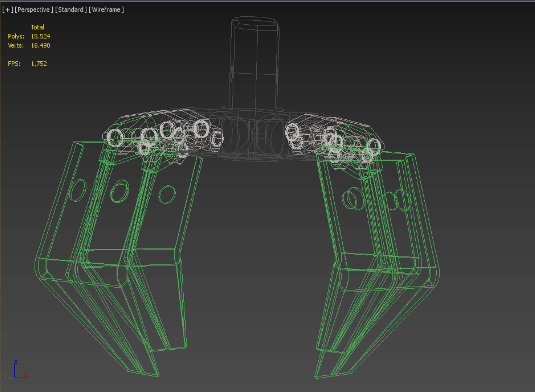Image resolution: width=535 pixels, height=392 pixels.
Task: Open the [+] general viewport menu
Action: coord(7,10)
